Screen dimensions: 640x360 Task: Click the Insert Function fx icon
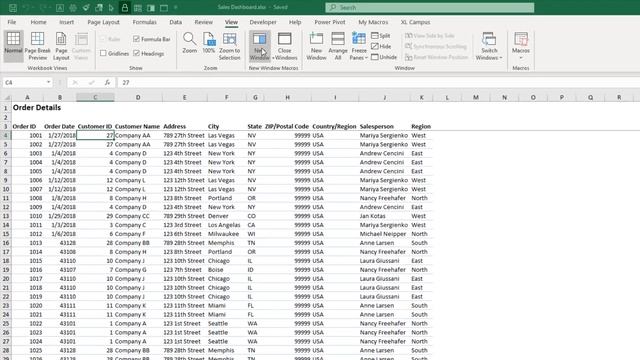click(x=107, y=82)
